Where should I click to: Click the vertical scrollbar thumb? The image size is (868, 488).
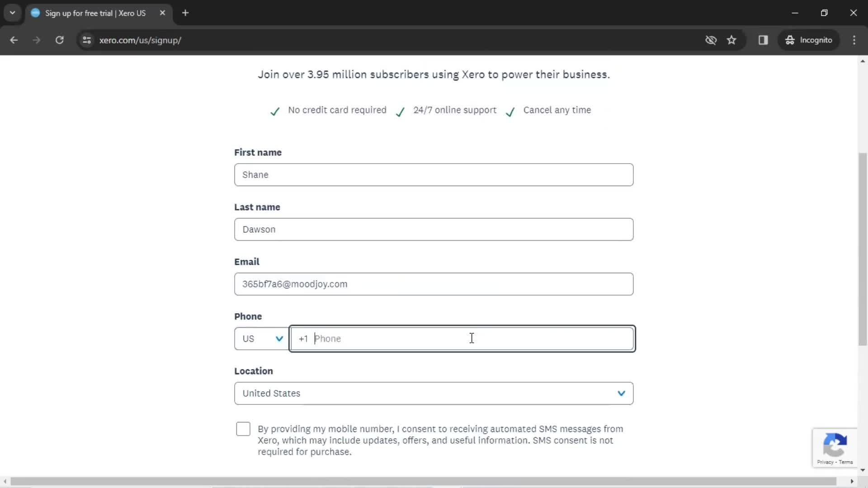click(x=863, y=249)
